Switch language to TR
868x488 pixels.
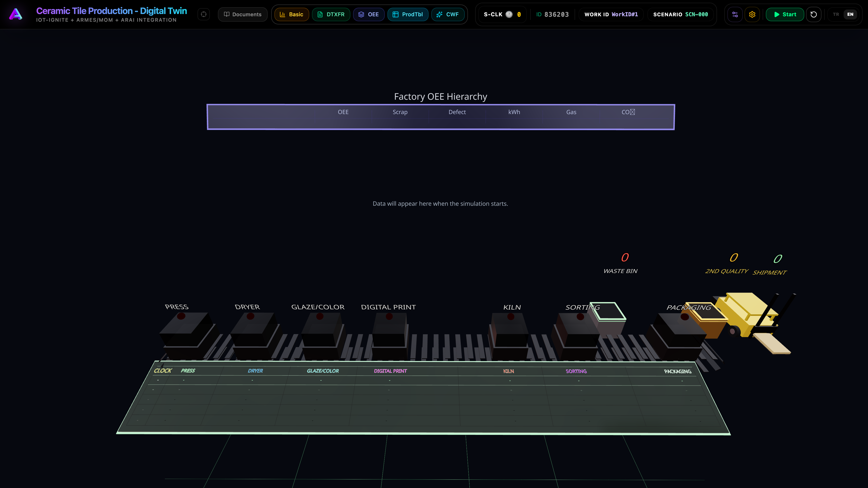coord(836,14)
